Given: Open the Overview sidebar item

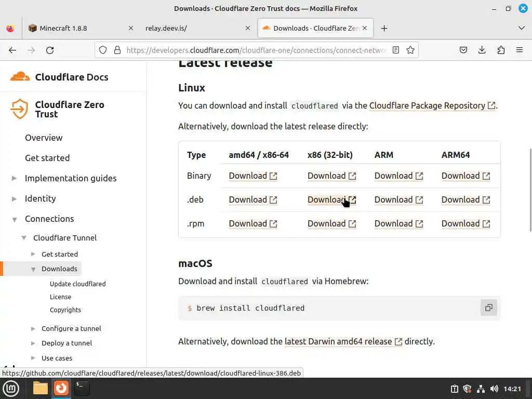Looking at the screenshot, I should (44, 138).
